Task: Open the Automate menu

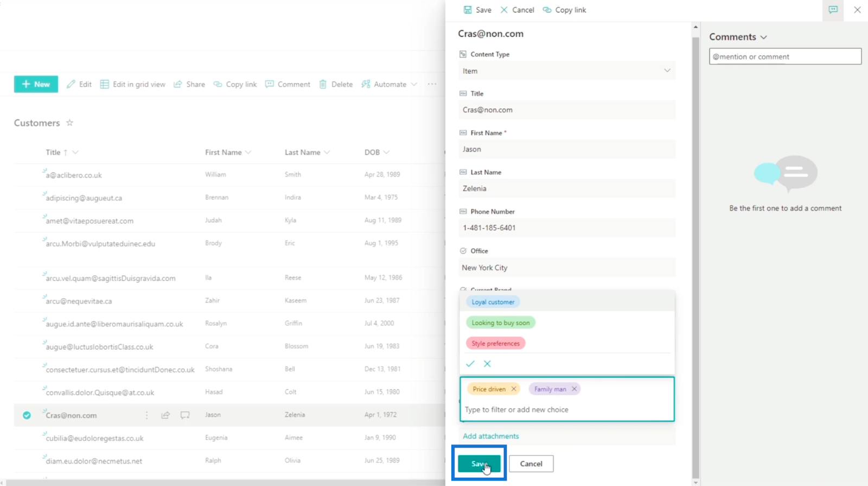Action: click(x=389, y=84)
